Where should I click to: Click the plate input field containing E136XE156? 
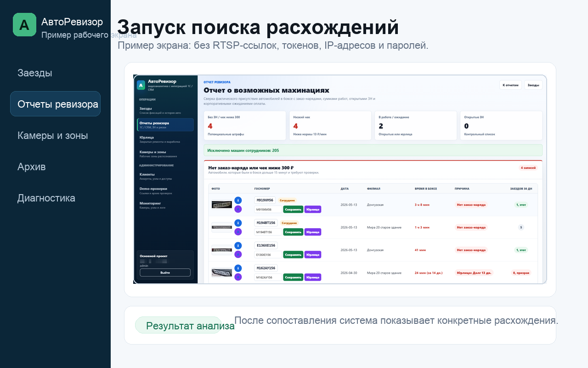coord(268,254)
